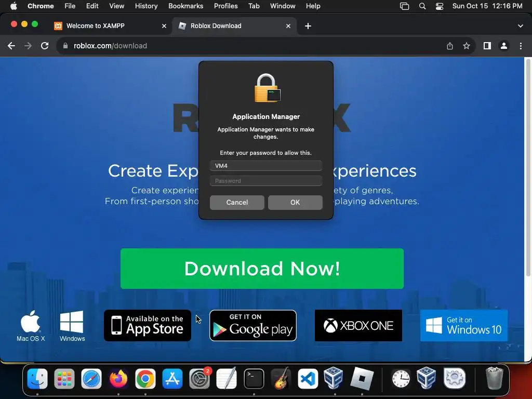Open Control Center in menu bar

[440, 6]
